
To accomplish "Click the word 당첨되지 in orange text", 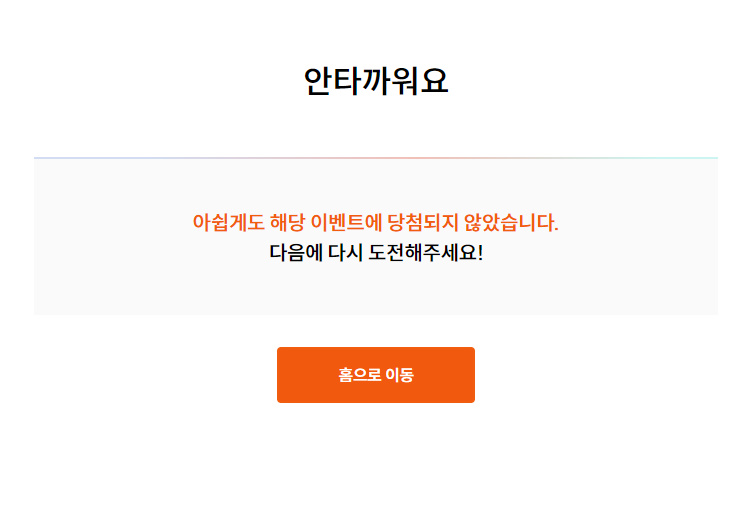I will coord(423,222).
